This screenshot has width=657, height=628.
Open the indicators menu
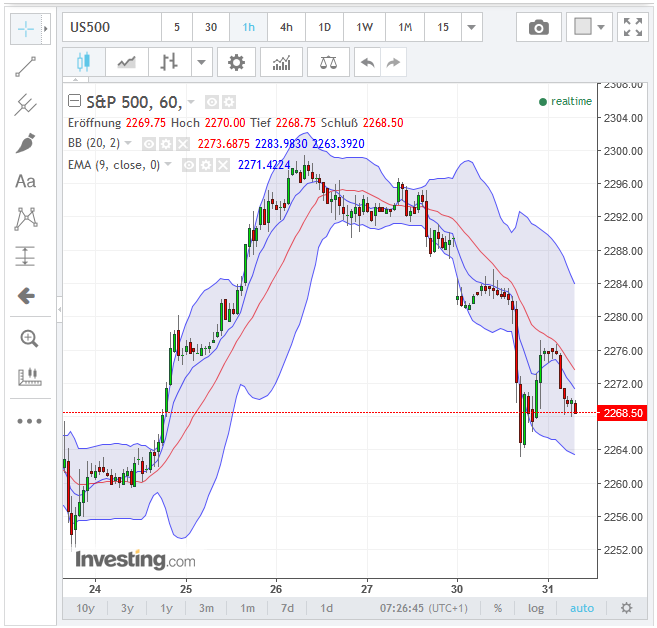click(x=281, y=62)
